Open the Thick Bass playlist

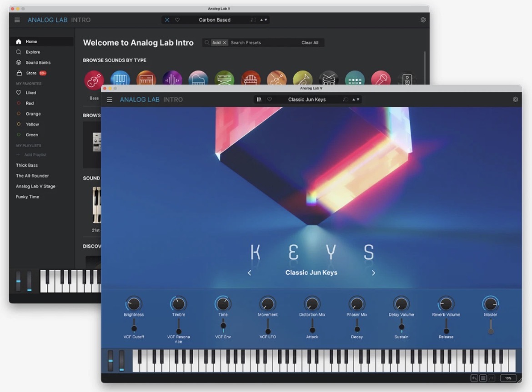(27, 165)
